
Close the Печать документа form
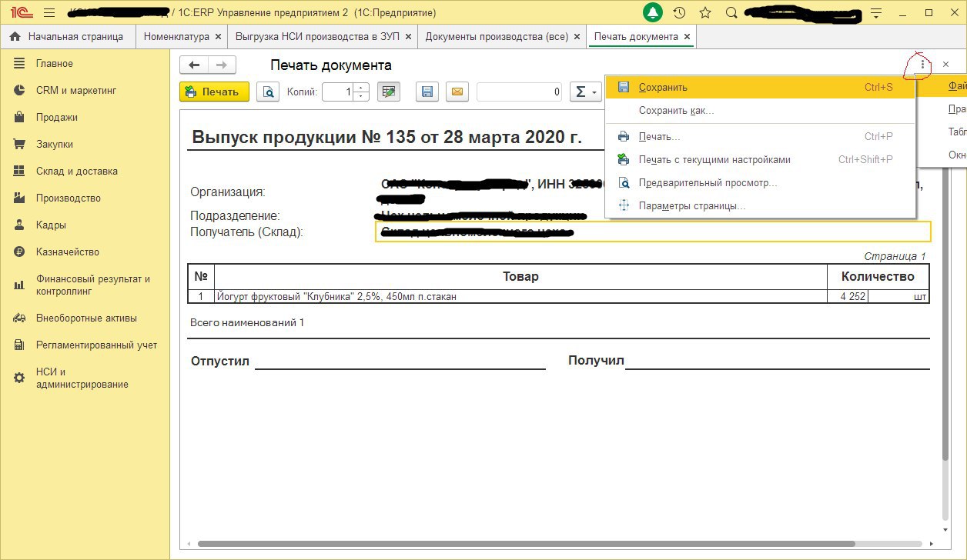point(945,65)
